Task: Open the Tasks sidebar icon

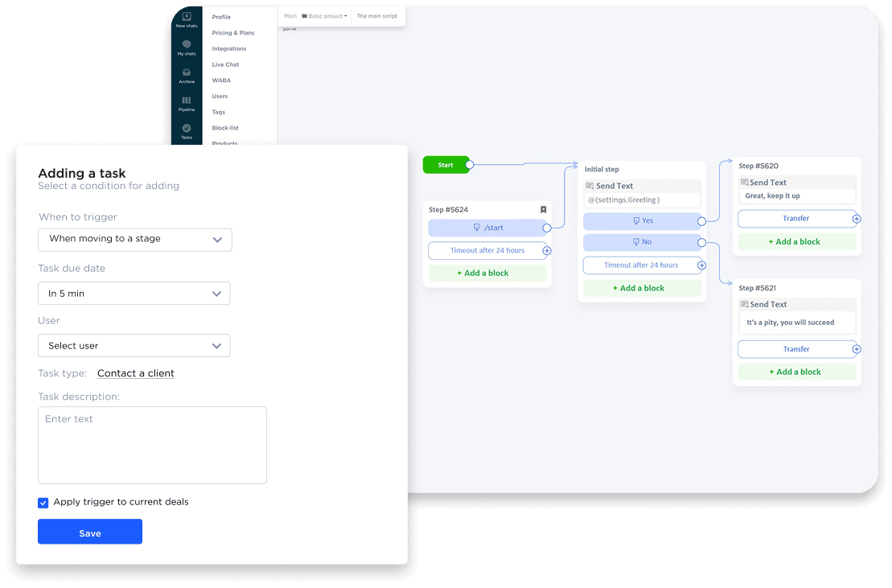Action: point(186,131)
